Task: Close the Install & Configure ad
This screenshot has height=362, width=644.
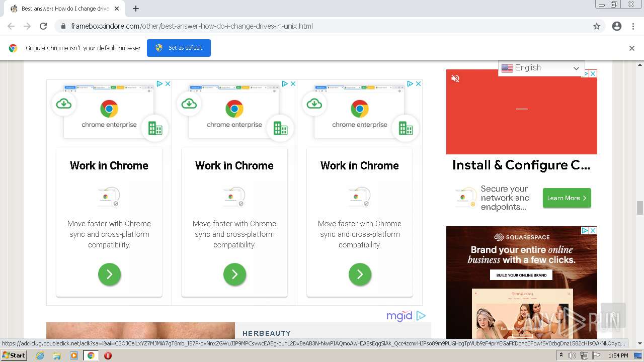Action: click(x=593, y=73)
